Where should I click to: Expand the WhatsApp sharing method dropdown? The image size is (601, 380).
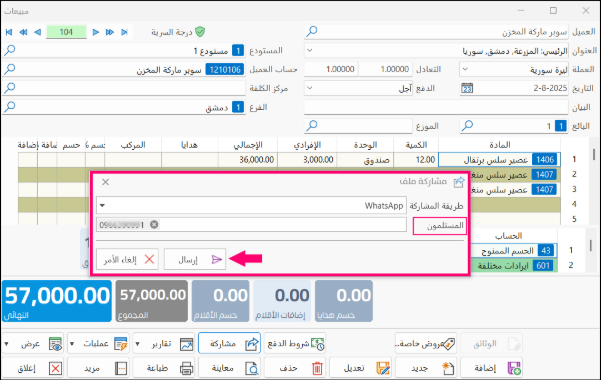tap(102, 206)
